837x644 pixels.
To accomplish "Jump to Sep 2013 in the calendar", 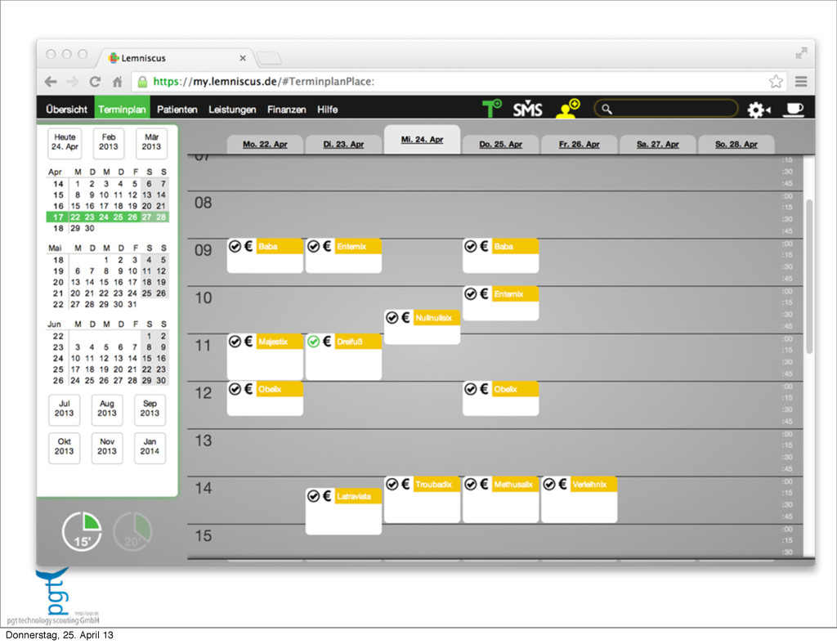I will pyautogui.click(x=150, y=409).
